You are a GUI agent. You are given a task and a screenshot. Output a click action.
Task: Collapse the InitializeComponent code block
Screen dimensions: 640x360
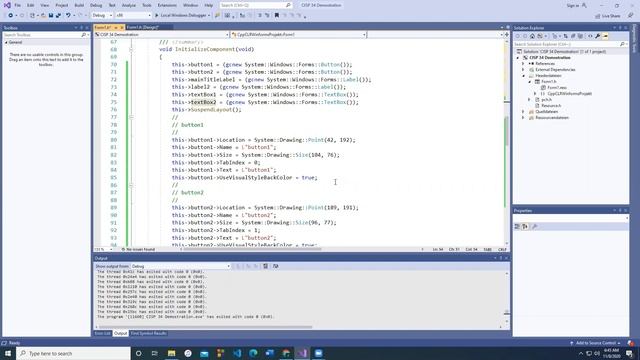pos(131,49)
